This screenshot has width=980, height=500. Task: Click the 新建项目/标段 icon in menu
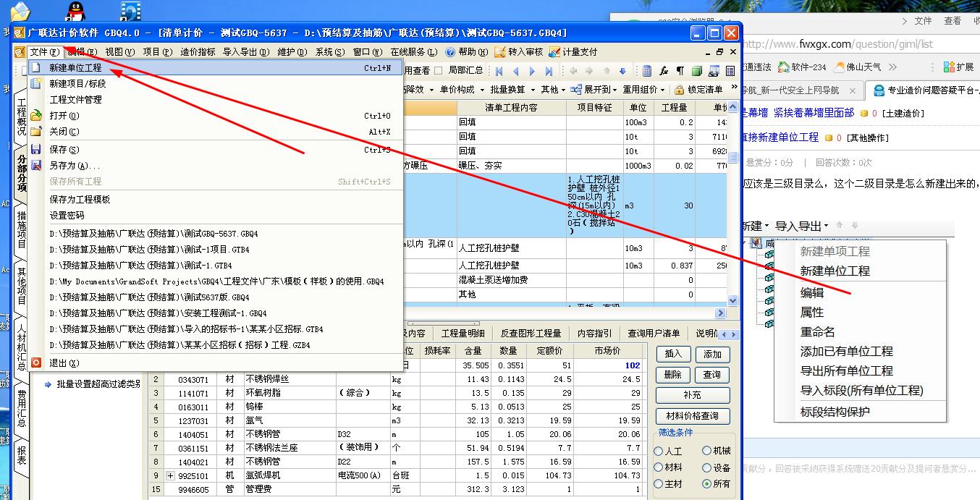tap(36, 84)
